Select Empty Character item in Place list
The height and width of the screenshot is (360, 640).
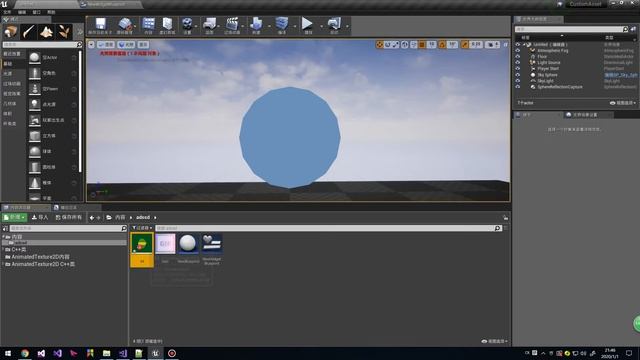point(53,73)
